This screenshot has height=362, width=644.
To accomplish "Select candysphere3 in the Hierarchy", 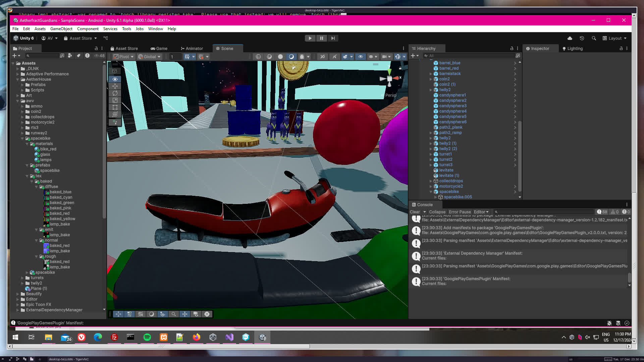I will tap(452, 106).
